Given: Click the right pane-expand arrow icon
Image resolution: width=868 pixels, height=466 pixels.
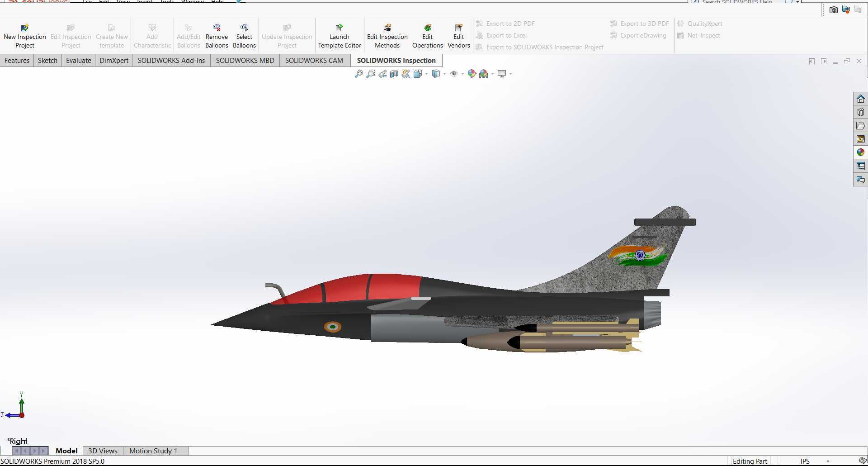Looking at the screenshot, I should coord(824,61).
